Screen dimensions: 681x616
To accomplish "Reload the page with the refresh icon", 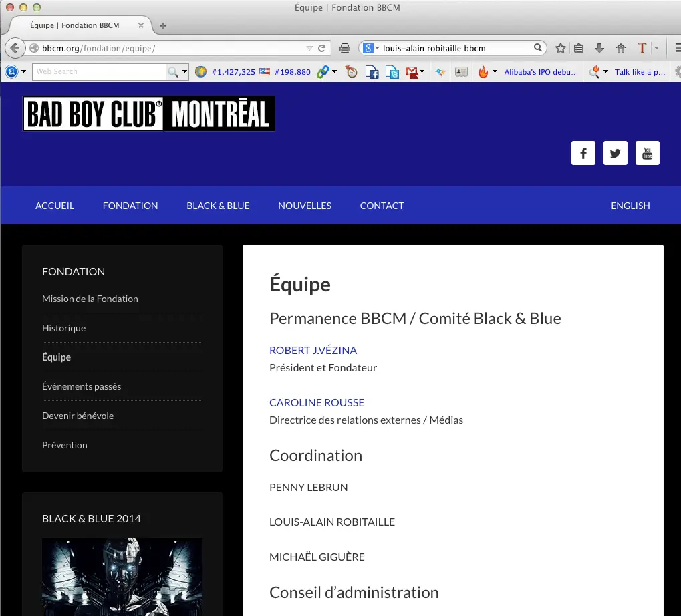I will click(x=322, y=48).
